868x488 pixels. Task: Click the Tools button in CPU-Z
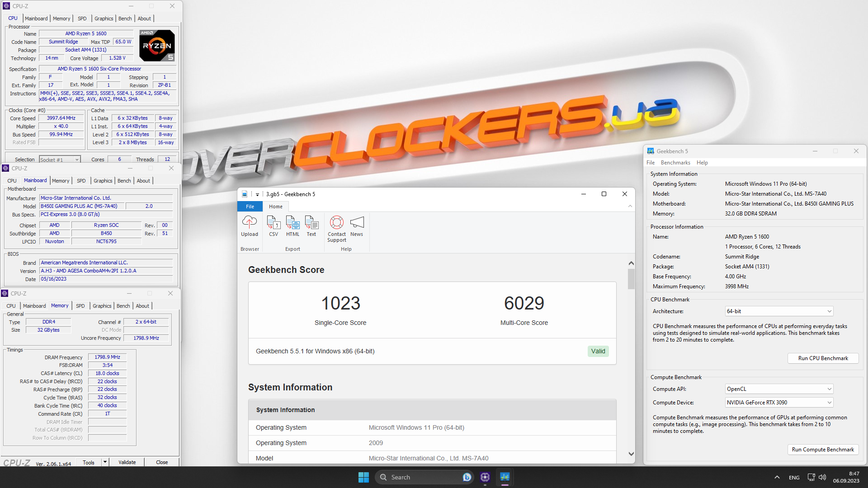(x=89, y=462)
